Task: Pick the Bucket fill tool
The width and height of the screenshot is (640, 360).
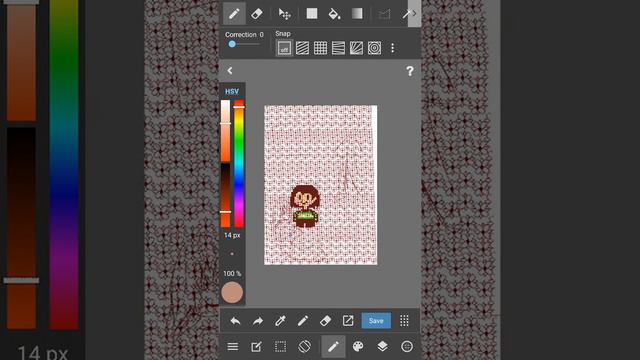Action: pyautogui.click(x=334, y=14)
